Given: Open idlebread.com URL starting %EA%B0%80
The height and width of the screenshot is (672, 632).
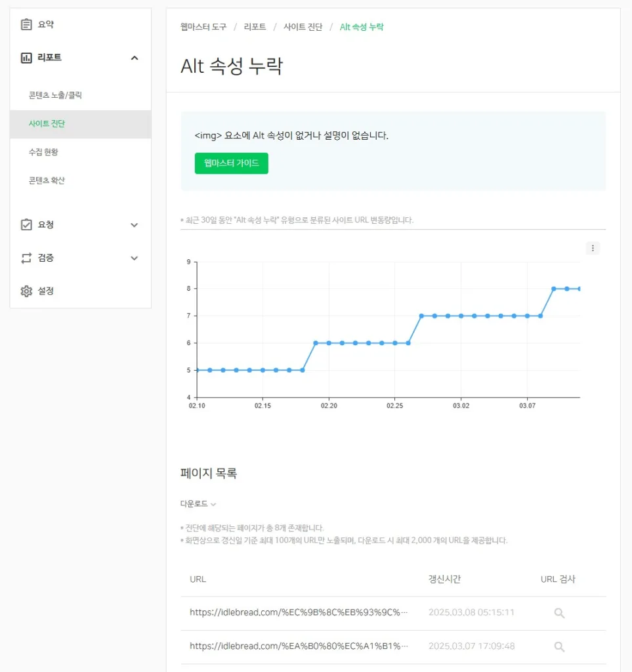Looking at the screenshot, I should [299, 646].
